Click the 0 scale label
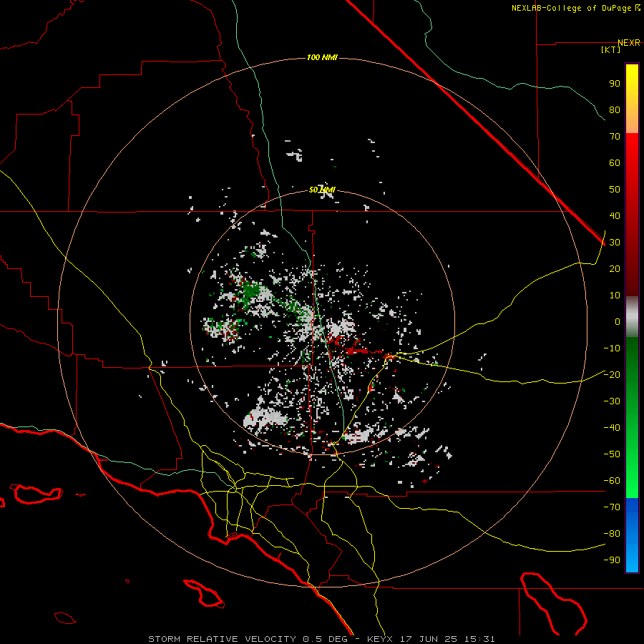Screen dimensions: 644x644 (x=618, y=321)
